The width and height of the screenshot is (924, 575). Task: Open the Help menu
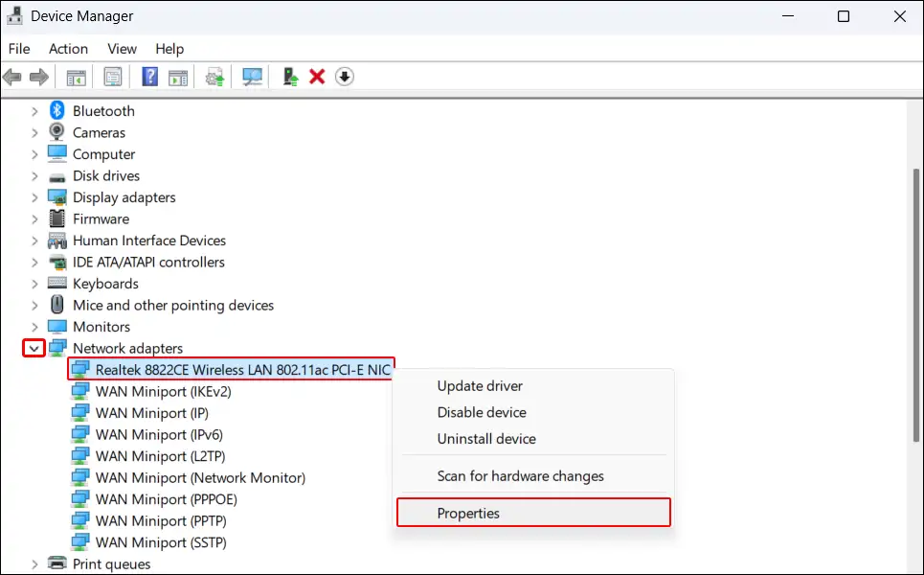tap(169, 49)
